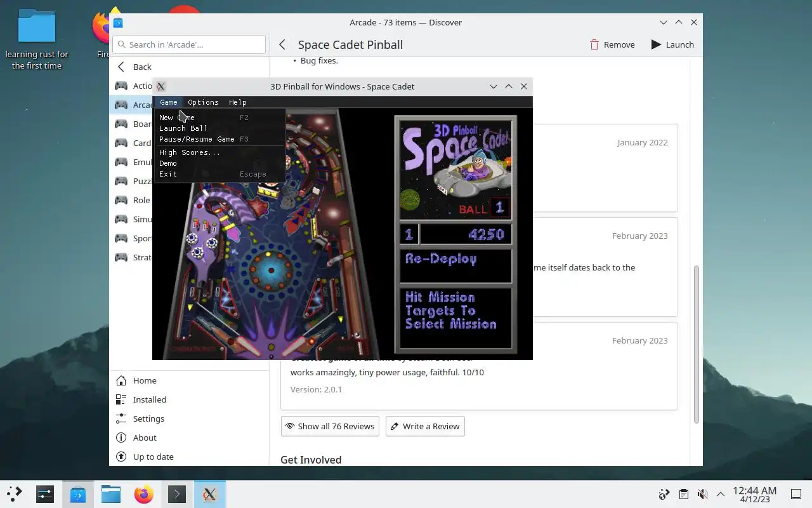The height and width of the screenshot is (508, 812).
Task: Click the system tray updates notifier icon
Action: click(664, 494)
